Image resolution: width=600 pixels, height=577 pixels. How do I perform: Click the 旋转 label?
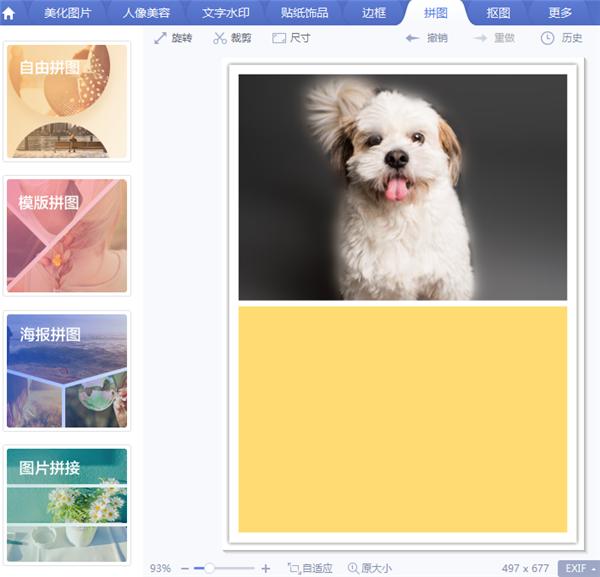(182, 38)
